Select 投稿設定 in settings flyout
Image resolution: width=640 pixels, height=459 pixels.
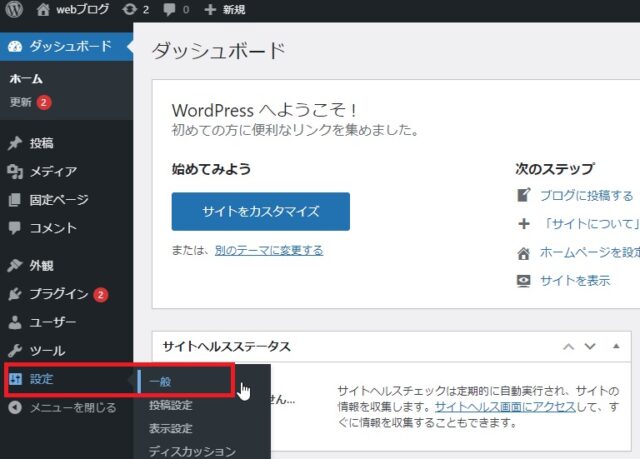[x=171, y=405]
